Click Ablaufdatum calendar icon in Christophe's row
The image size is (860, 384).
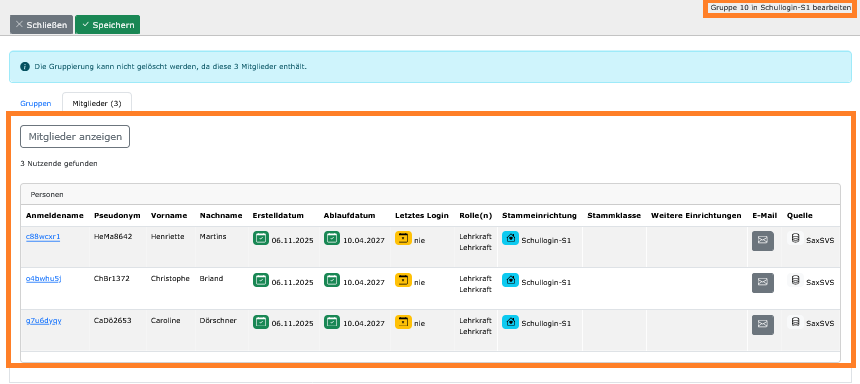[332, 280]
